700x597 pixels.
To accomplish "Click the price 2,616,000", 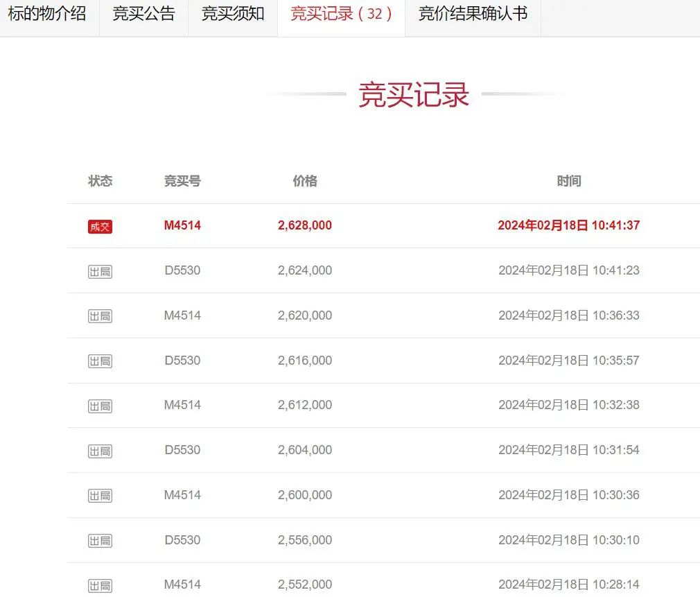I will pos(305,361).
